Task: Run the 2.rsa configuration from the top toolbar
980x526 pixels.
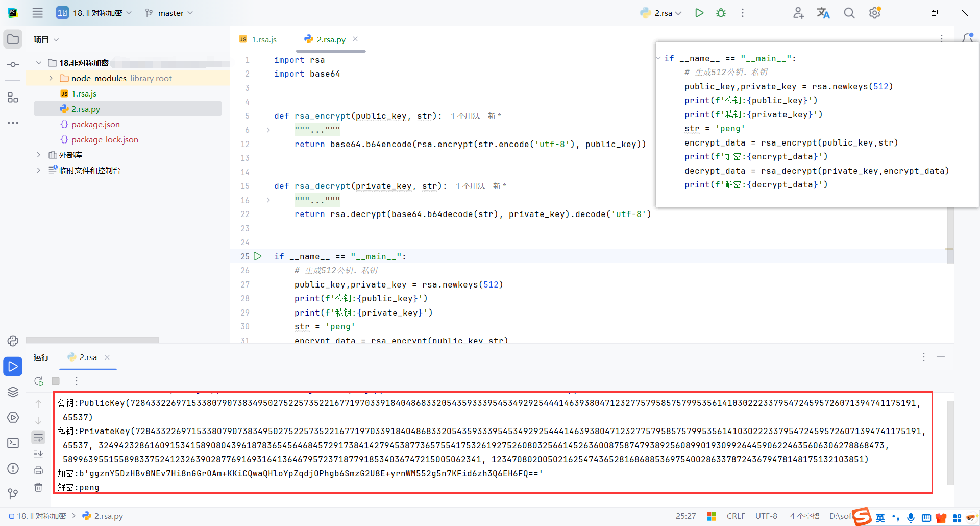Action: click(x=699, y=13)
